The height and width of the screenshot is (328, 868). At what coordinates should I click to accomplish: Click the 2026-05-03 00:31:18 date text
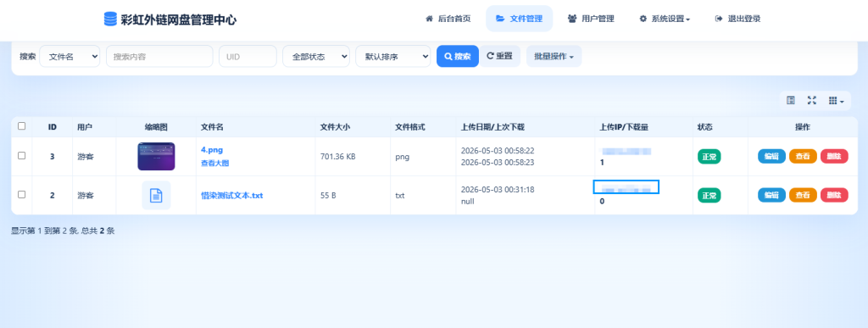[x=498, y=190]
